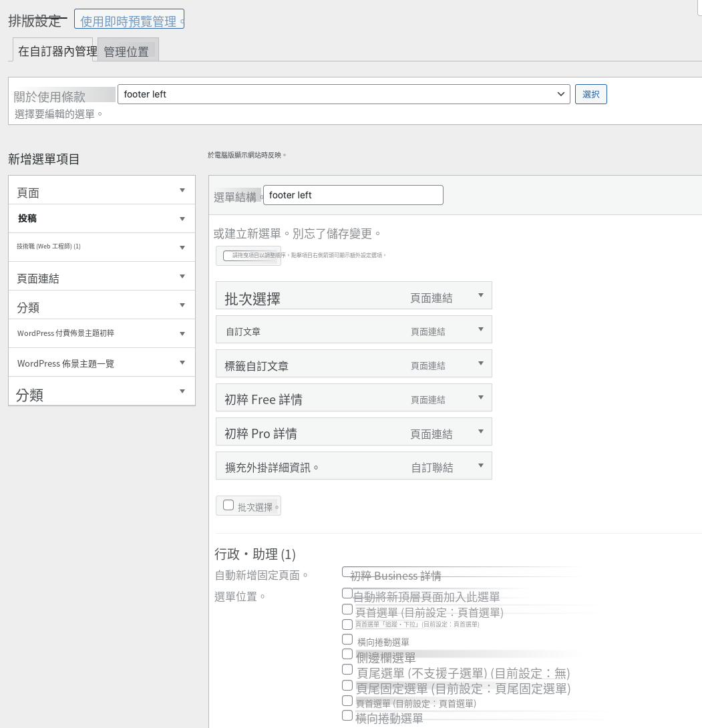
Task: Expand the 分類 section below 頁面連結
Action: 102,305
